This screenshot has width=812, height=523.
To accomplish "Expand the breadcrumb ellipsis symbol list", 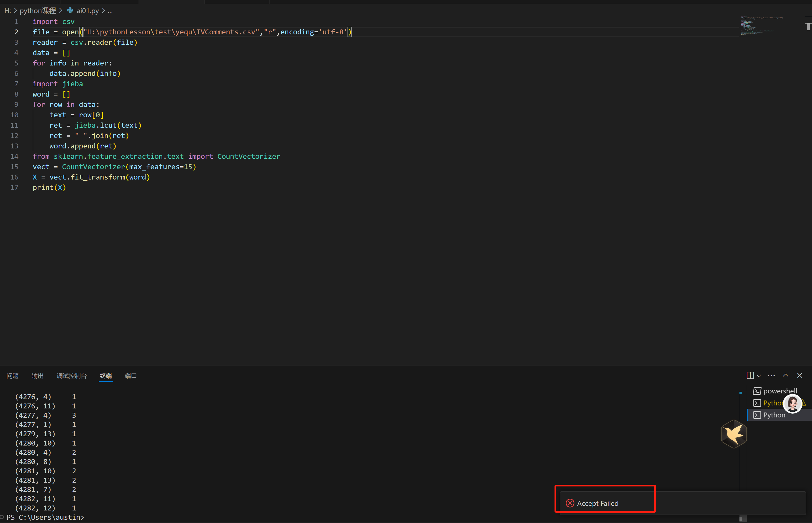I will (x=110, y=11).
